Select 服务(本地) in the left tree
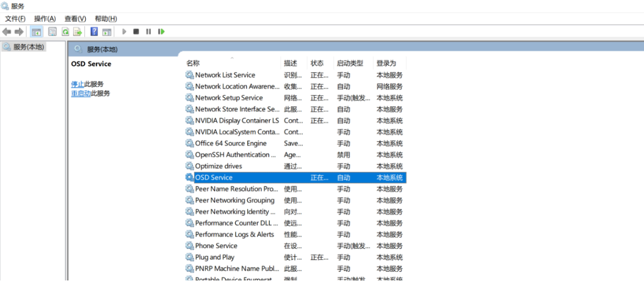The image size is (644, 282). pyautogui.click(x=28, y=47)
